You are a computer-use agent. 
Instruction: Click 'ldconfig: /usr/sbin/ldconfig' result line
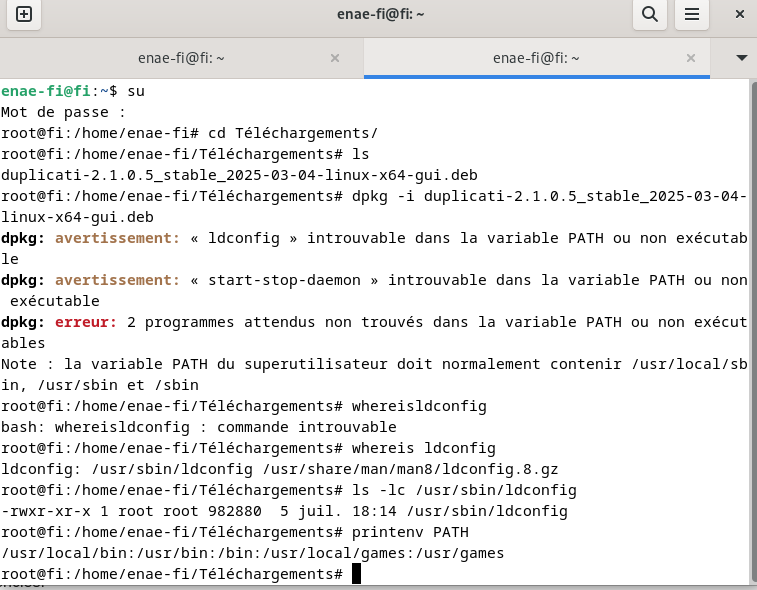pos(280,469)
